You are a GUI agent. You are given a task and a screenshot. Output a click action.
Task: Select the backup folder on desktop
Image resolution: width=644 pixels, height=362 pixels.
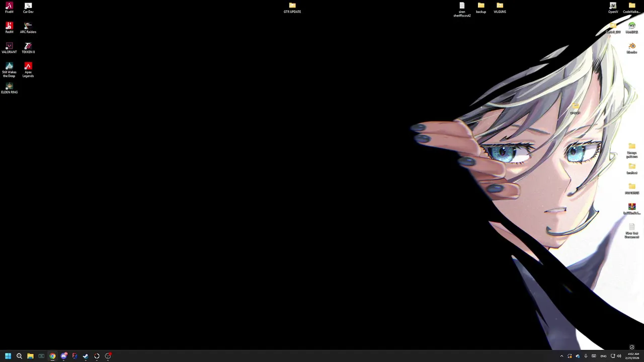tap(481, 8)
